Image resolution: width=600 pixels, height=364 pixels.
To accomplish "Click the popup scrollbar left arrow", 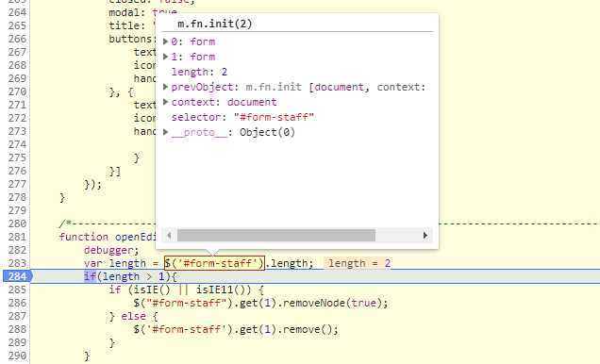I will coord(169,235).
